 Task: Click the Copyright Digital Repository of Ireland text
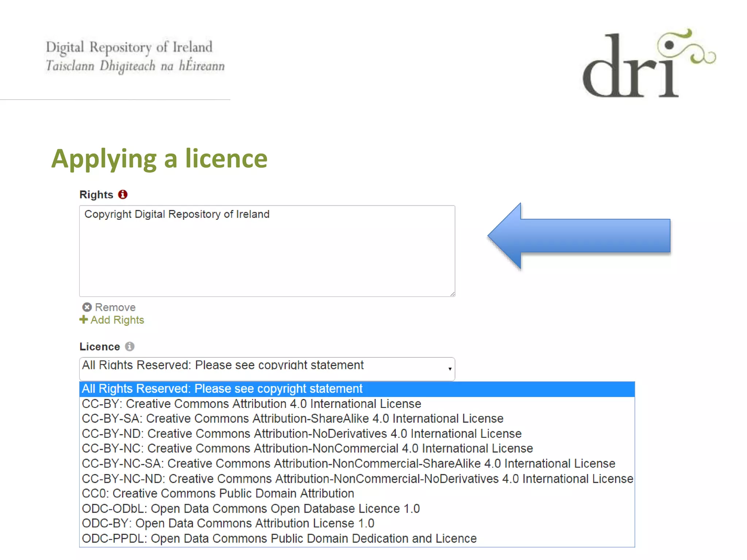click(x=177, y=214)
